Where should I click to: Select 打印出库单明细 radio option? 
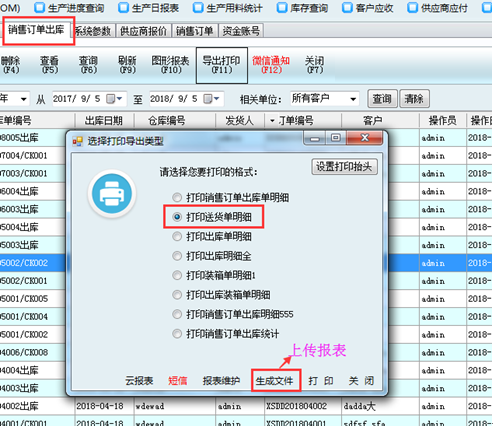177,237
